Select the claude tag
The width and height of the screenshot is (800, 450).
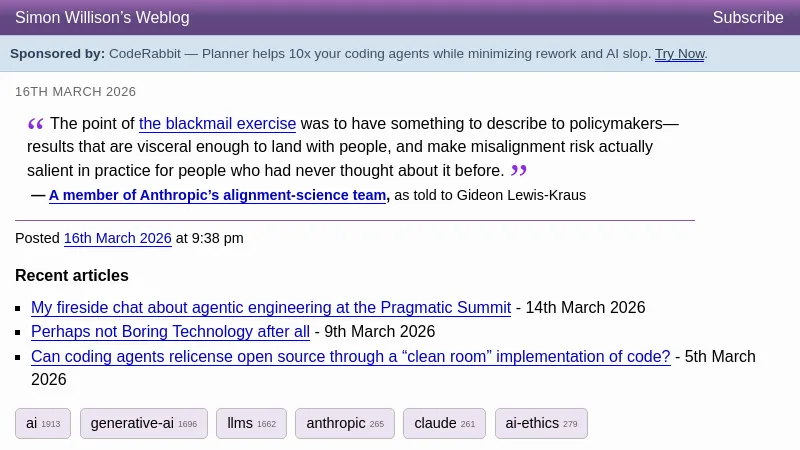(444, 423)
